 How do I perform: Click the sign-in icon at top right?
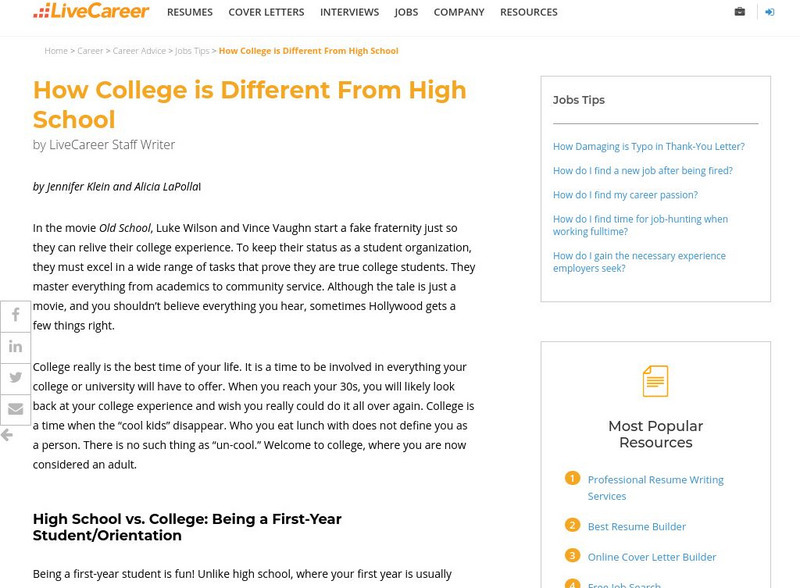(x=769, y=12)
